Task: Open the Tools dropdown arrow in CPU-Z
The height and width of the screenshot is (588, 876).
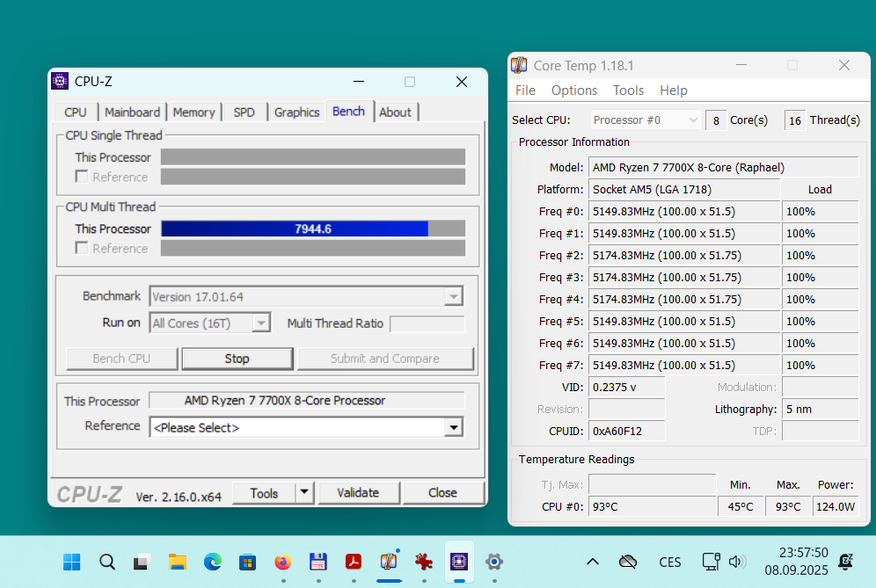Action: [304, 492]
